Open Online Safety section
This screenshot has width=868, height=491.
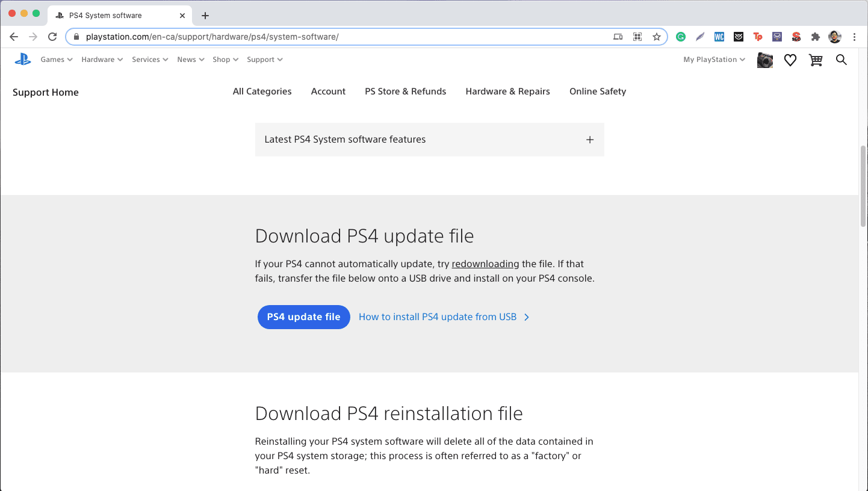[598, 91]
